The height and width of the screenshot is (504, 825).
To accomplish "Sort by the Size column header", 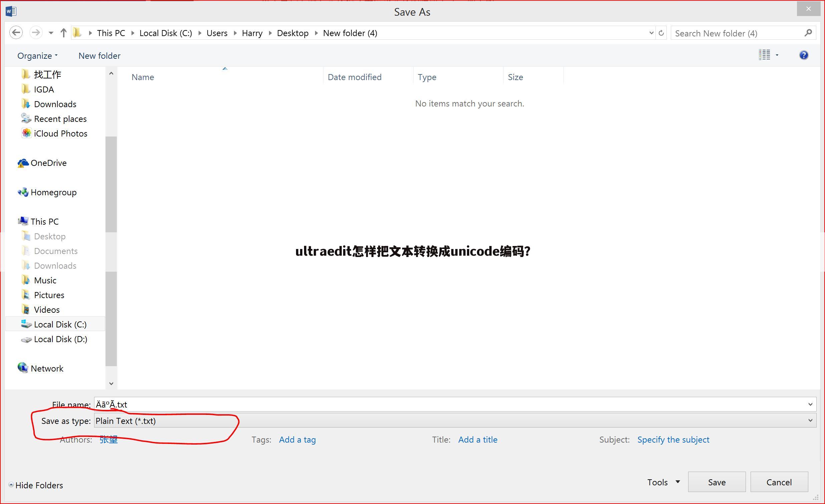I will point(533,77).
